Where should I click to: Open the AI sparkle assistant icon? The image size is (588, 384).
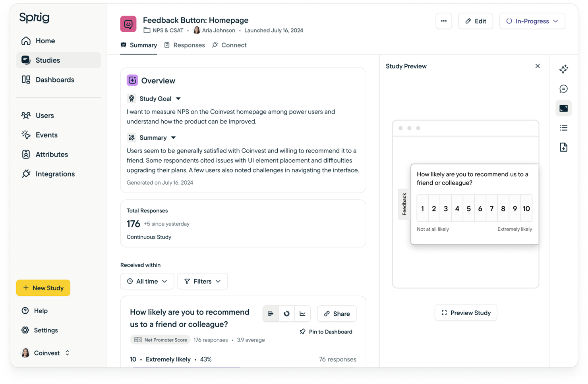[563, 69]
